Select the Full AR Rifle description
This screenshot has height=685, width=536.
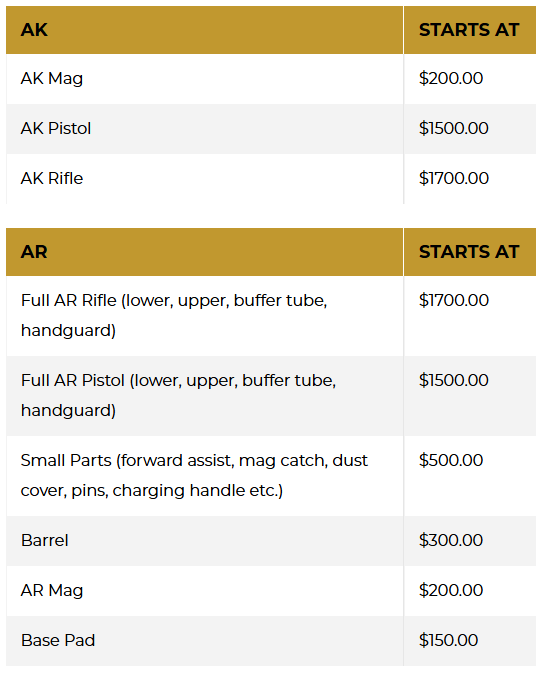pos(174,315)
